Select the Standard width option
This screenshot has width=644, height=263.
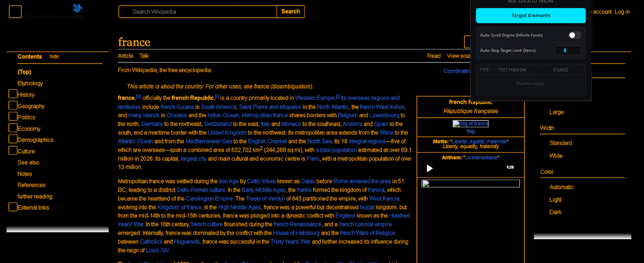(x=561, y=143)
